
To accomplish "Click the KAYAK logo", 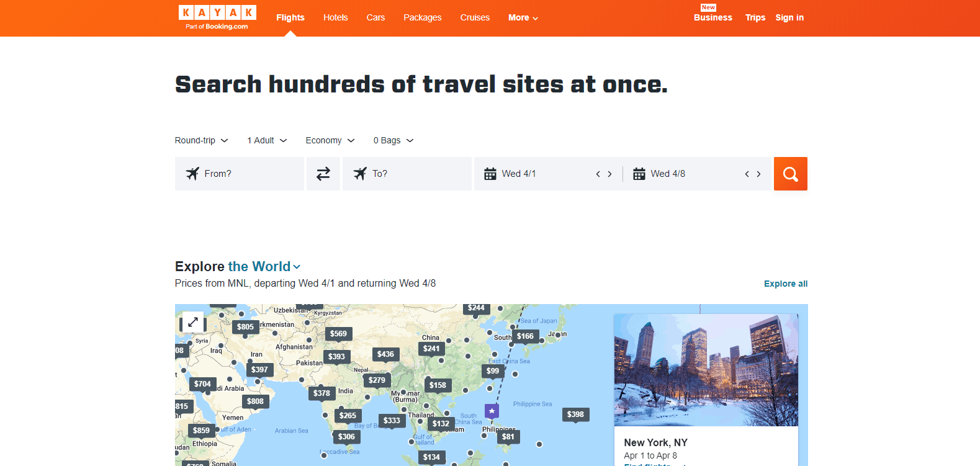I will point(217,17).
